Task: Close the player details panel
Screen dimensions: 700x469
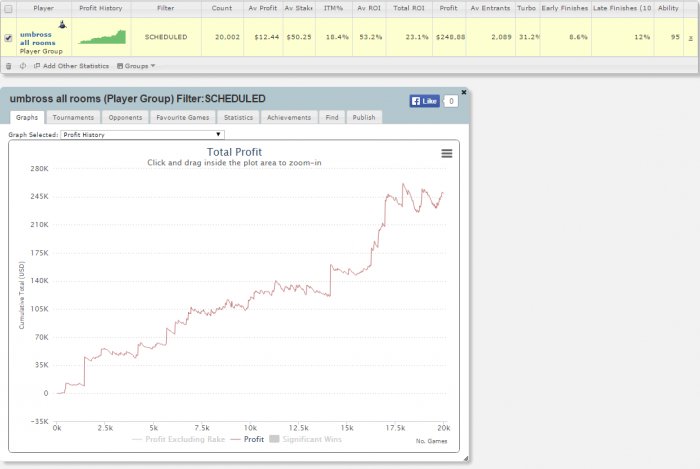Action: [464, 92]
